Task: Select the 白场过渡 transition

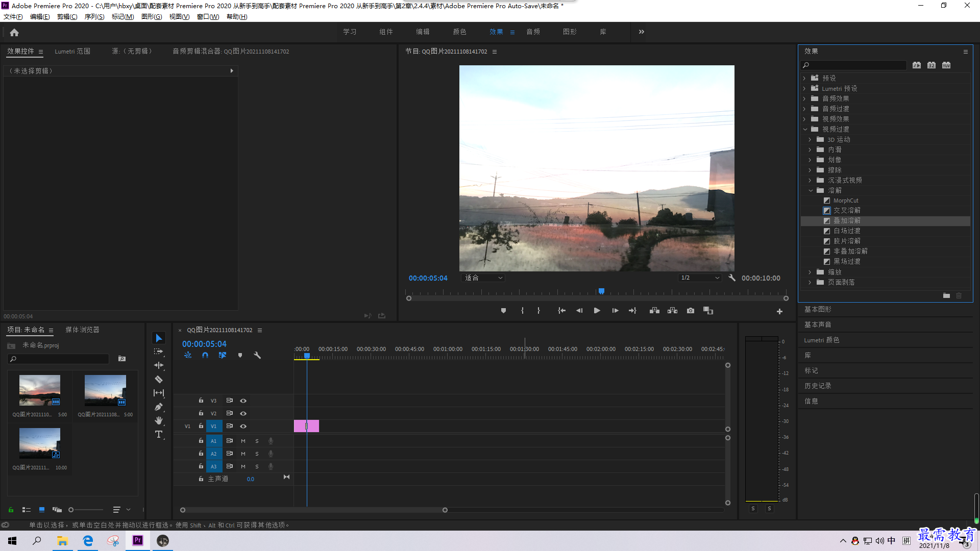Action: [847, 231]
